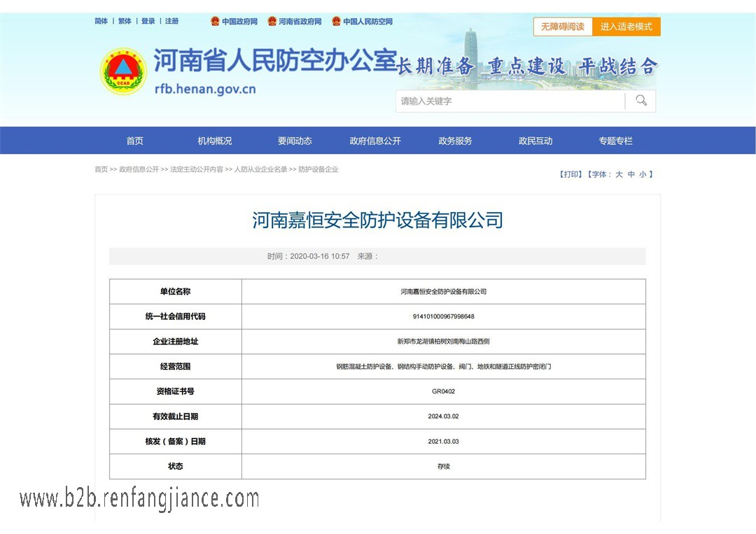Viewport: 756px width, 534px height.
Task: Click the 企业注册地址 row label
Action: (176, 342)
